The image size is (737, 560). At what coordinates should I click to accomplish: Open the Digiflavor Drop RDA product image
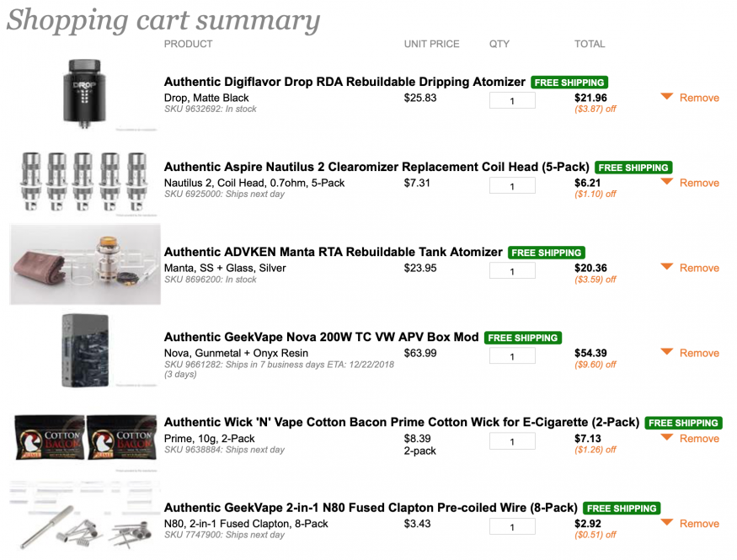pos(85,93)
